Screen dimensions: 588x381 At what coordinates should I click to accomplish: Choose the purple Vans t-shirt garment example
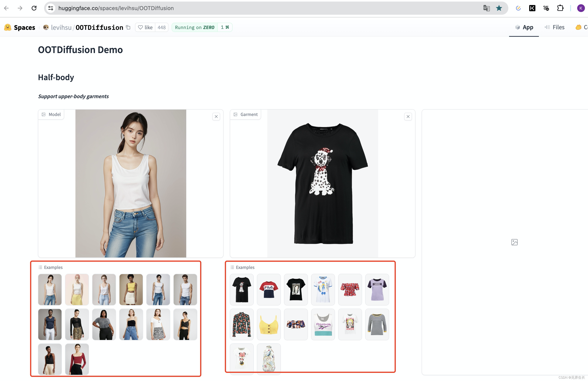tap(377, 289)
